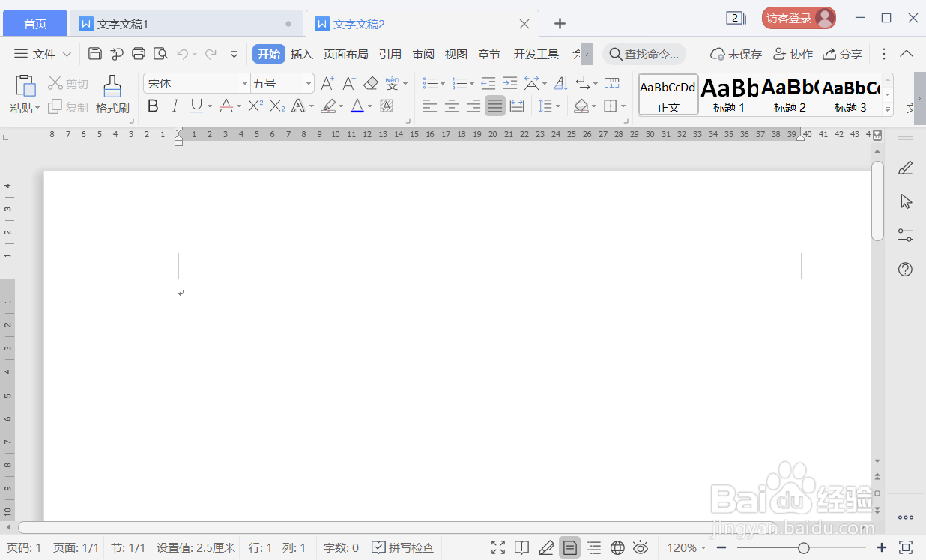This screenshot has width=926, height=560.
Task: Click the Print Preview icon
Action: (160, 53)
